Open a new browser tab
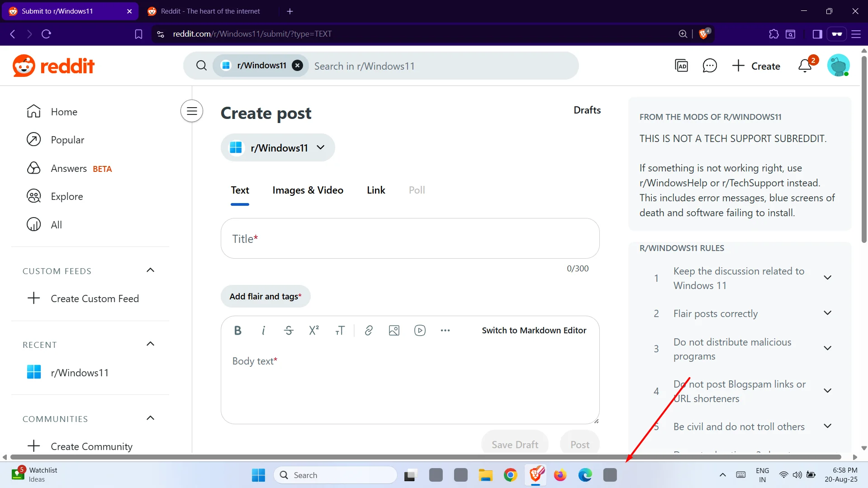The width and height of the screenshot is (868, 488). (x=290, y=11)
